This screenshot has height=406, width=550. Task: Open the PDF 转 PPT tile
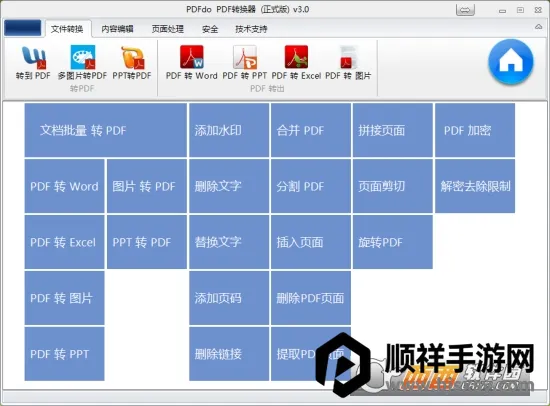click(65, 354)
